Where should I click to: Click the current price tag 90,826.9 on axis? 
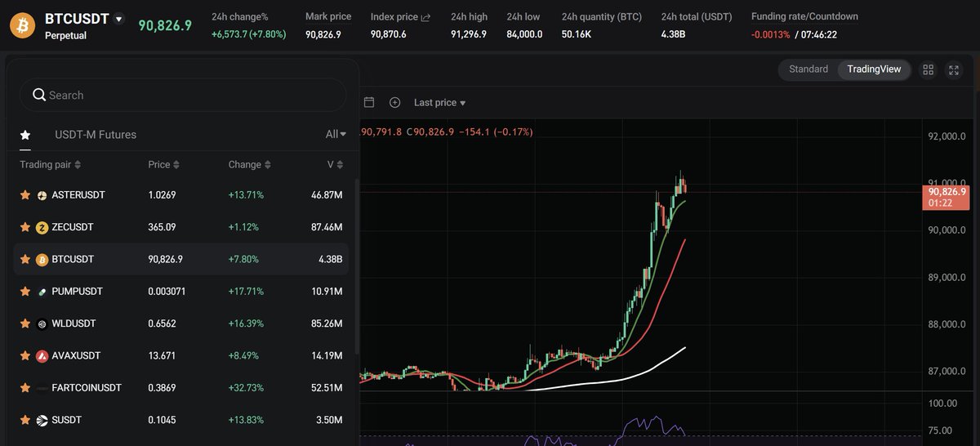point(946,198)
